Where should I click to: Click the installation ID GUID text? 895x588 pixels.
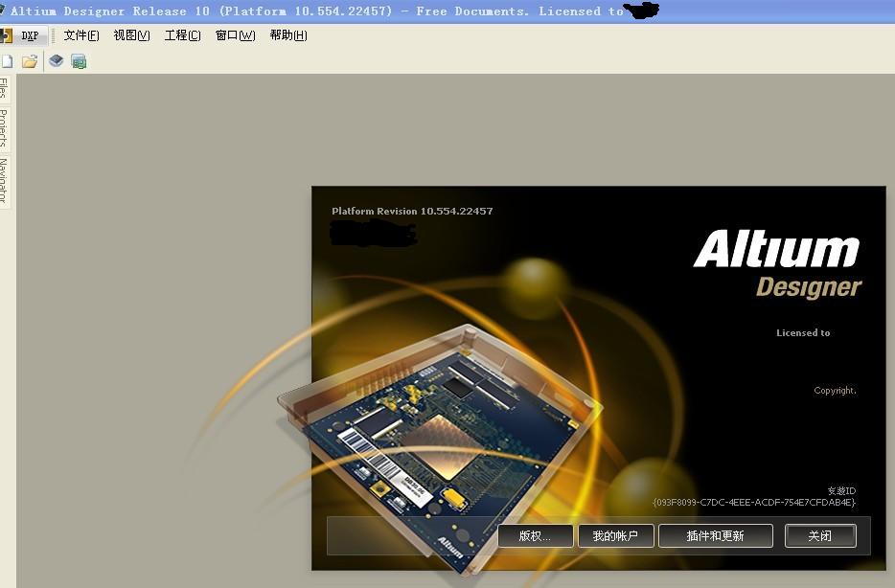click(754, 503)
